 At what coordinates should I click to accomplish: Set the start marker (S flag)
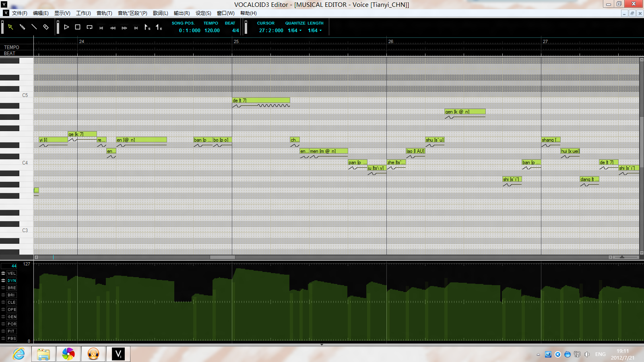pos(147,27)
